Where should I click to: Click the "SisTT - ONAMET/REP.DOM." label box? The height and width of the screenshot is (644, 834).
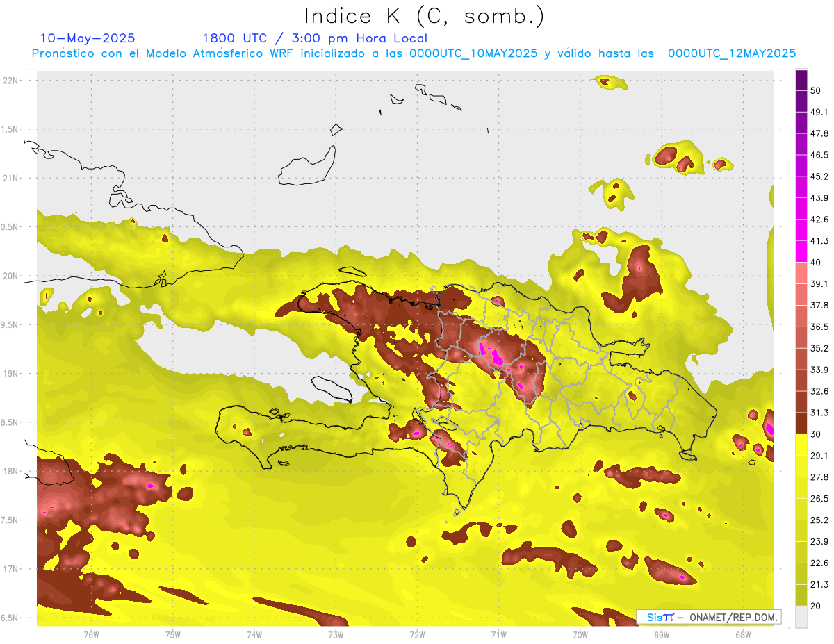pyautogui.click(x=708, y=617)
